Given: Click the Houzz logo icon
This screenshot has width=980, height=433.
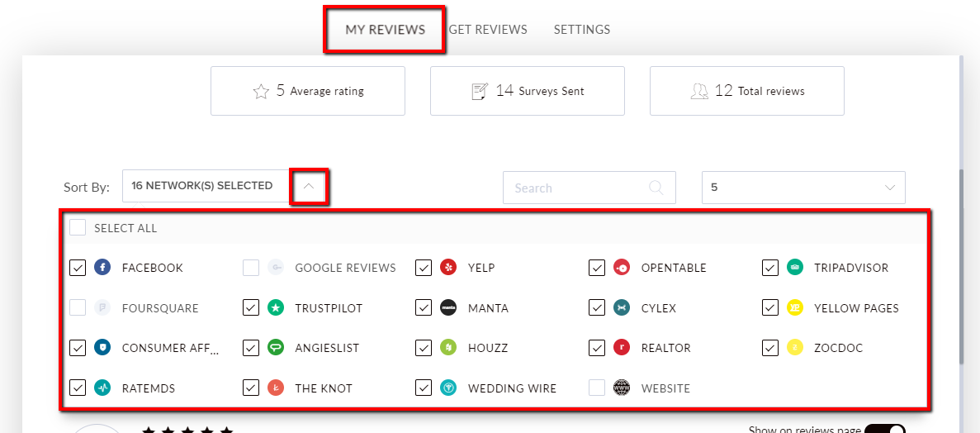Looking at the screenshot, I should tap(449, 348).
